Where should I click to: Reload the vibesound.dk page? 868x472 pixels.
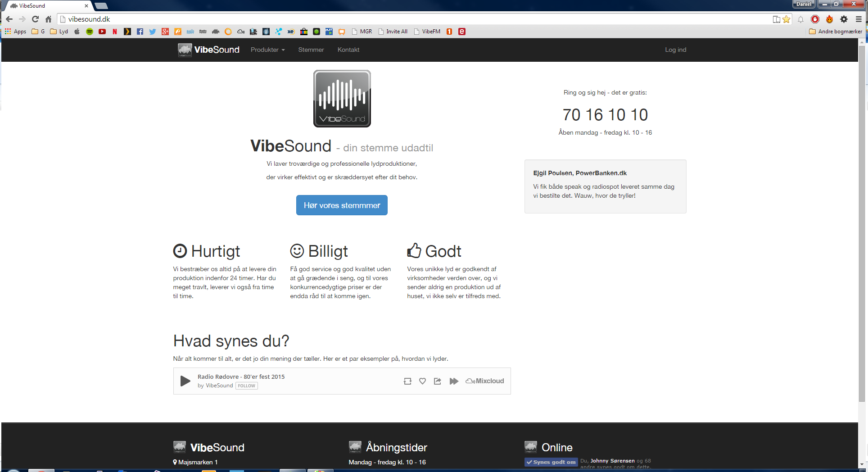click(36, 19)
